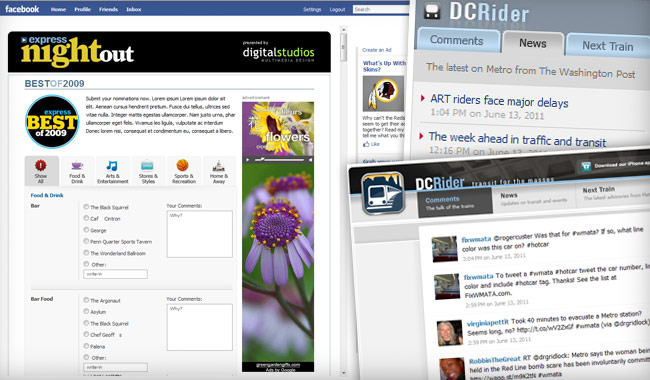Switch to Next Train tab in mobile DCRider
Viewport: 650px width, 380px height.
pyautogui.click(x=608, y=45)
